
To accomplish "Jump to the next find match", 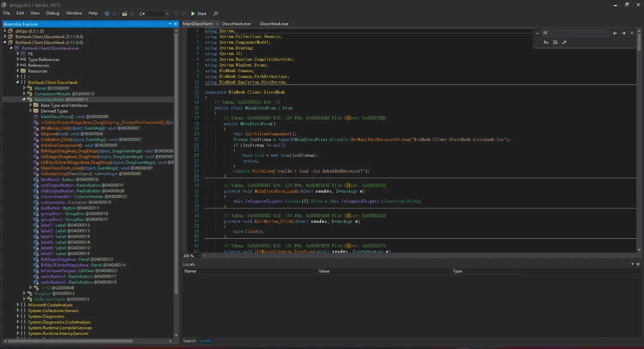I will click(x=623, y=33).
